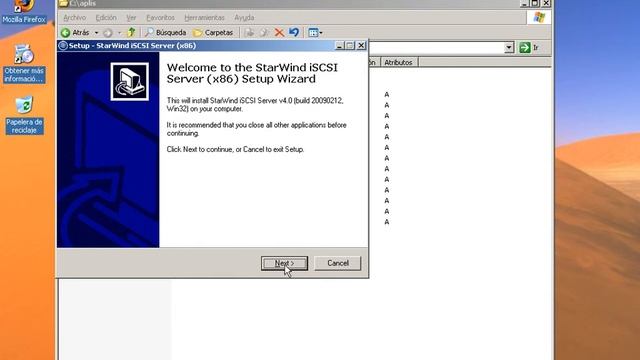Screen dimensions: 640x360
Task: Open the Edición menu in Explorer
Action: click(106, 18)
